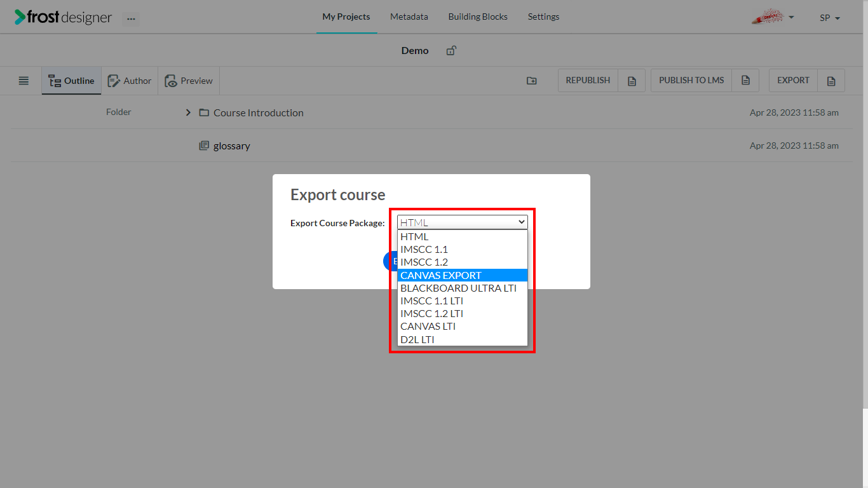Open the SP user account dropdown
Image resolution: width=868 pixels, height=488 pixels.
(x=830, y=18)
